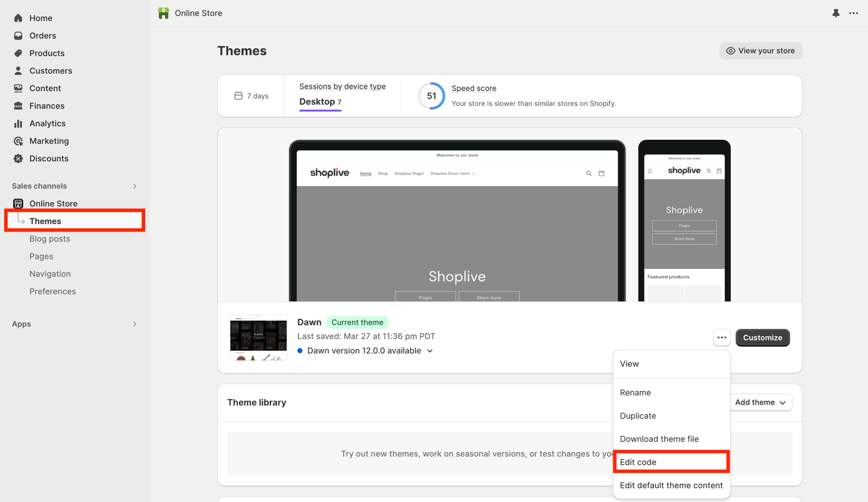This screenshot has width=868, height=502.
Task: Click the Home house icon in sidebar
Action: coord(18,18)
